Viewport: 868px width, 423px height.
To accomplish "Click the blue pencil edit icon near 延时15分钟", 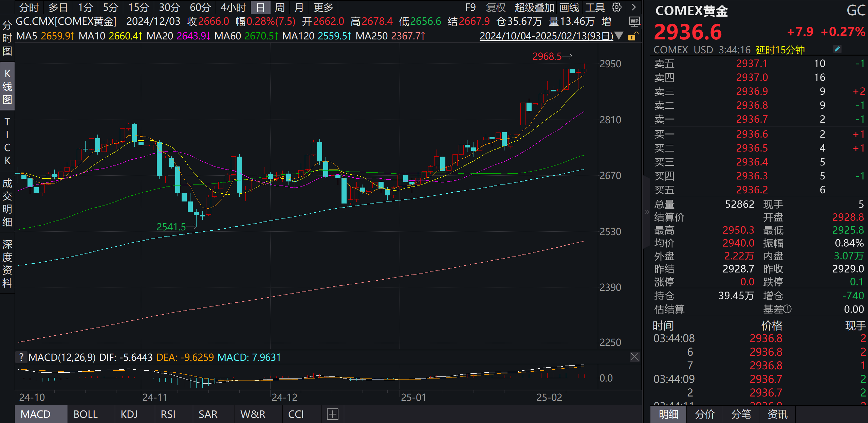I will coord(837,49).
